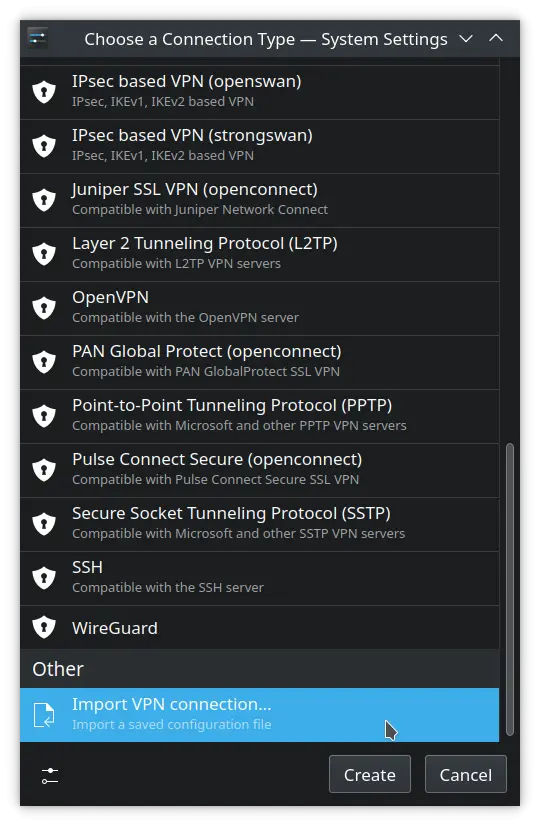Choose IPsec based VPN (strongswan)
The image size is (540, 826).
point(259,146)
